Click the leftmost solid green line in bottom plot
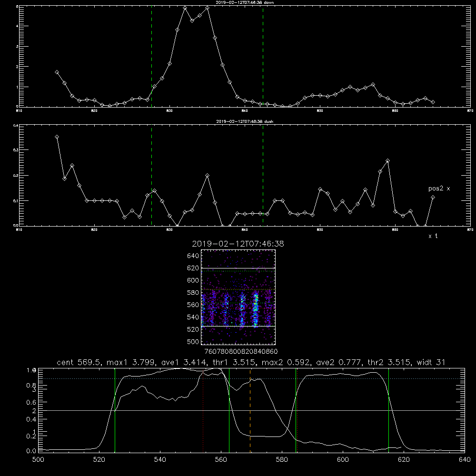Image resolution: width=476 pixels, height=476 pixels. [115, 411]
